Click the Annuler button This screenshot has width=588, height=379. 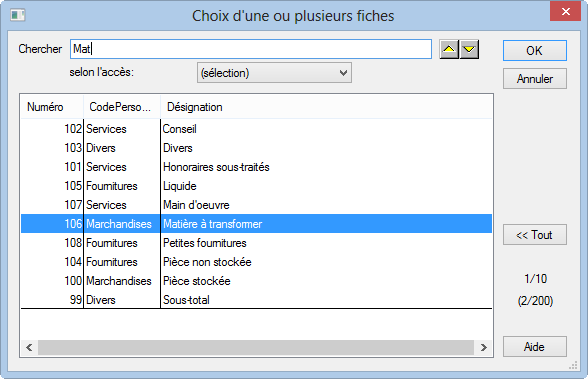coord(534,79)
